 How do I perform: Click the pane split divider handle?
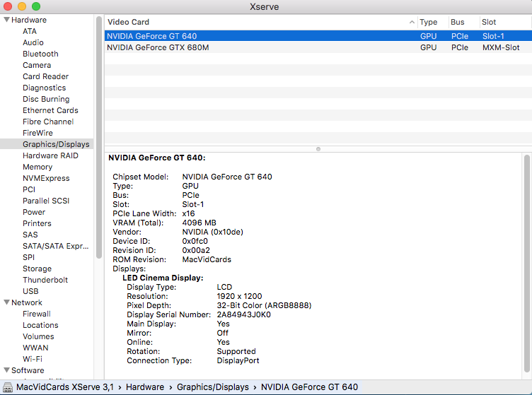coord(318,149)
